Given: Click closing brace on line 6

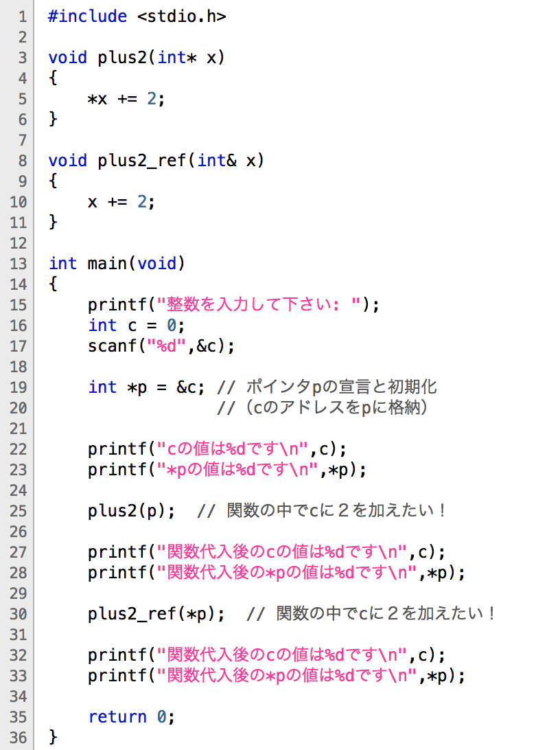Looking at the screenshot, I should [x=53, y=120].
